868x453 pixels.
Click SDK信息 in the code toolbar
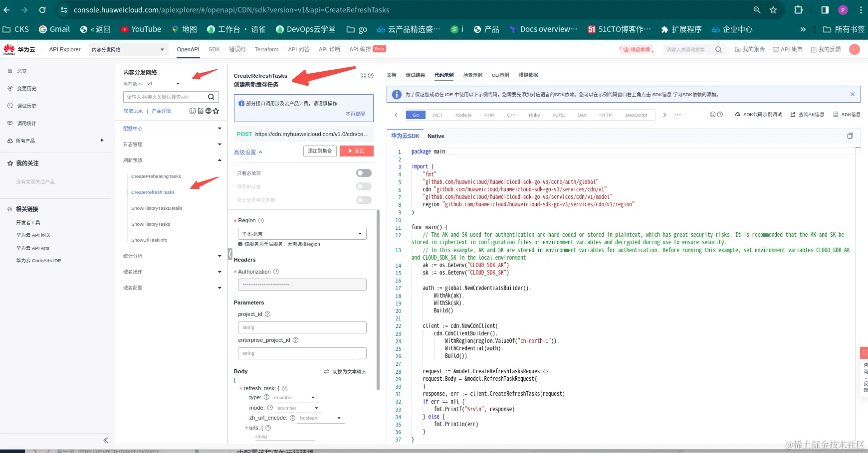(x=847, y=115)
